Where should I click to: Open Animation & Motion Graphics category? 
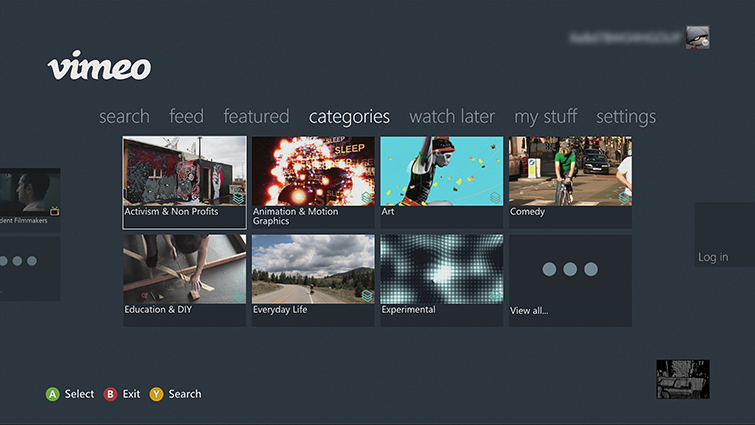click(x=313, y=182)
